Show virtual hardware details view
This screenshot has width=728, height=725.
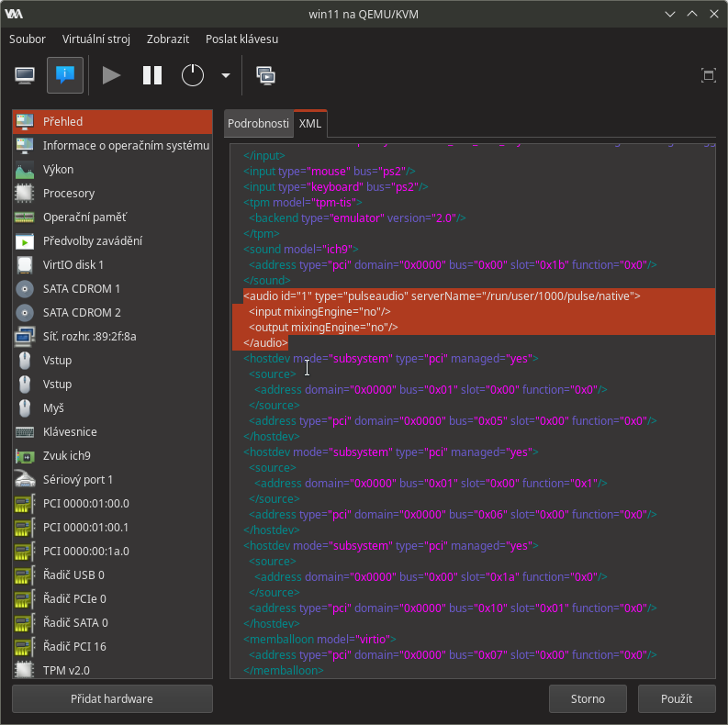pos(65,75)
